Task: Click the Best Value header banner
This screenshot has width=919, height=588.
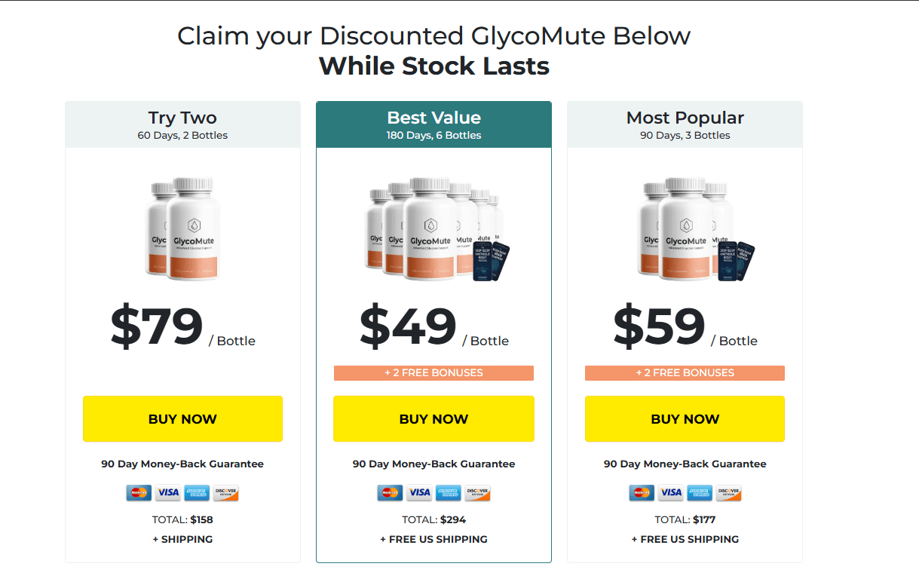Action: click(433, 124)
